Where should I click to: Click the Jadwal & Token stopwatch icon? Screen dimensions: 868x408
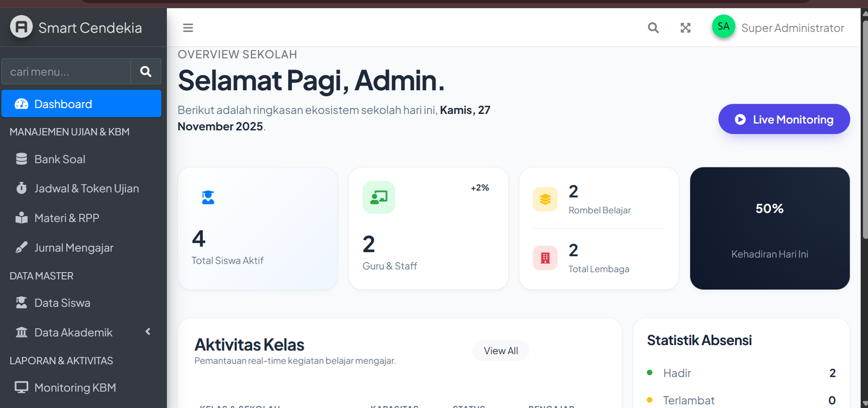22,188
